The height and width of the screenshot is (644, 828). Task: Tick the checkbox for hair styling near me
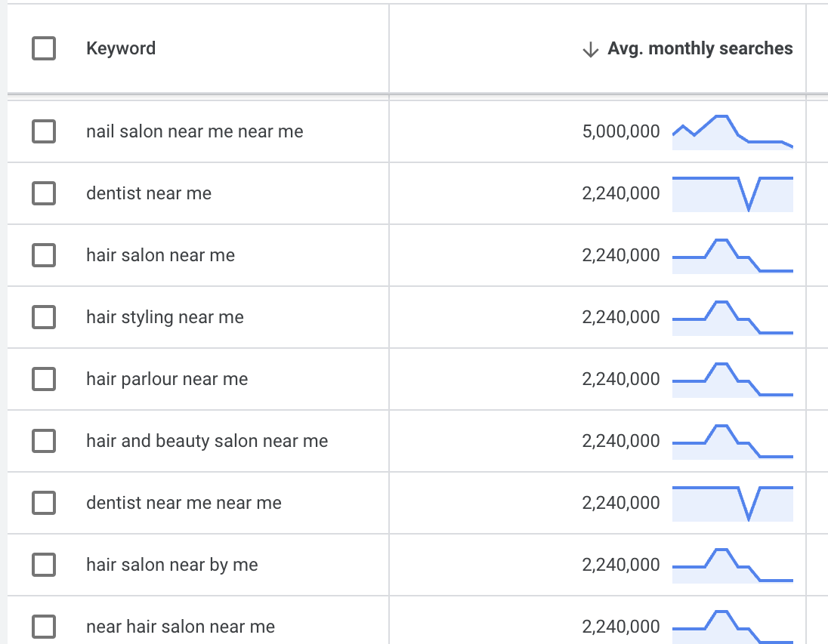(x=44, y=318)
